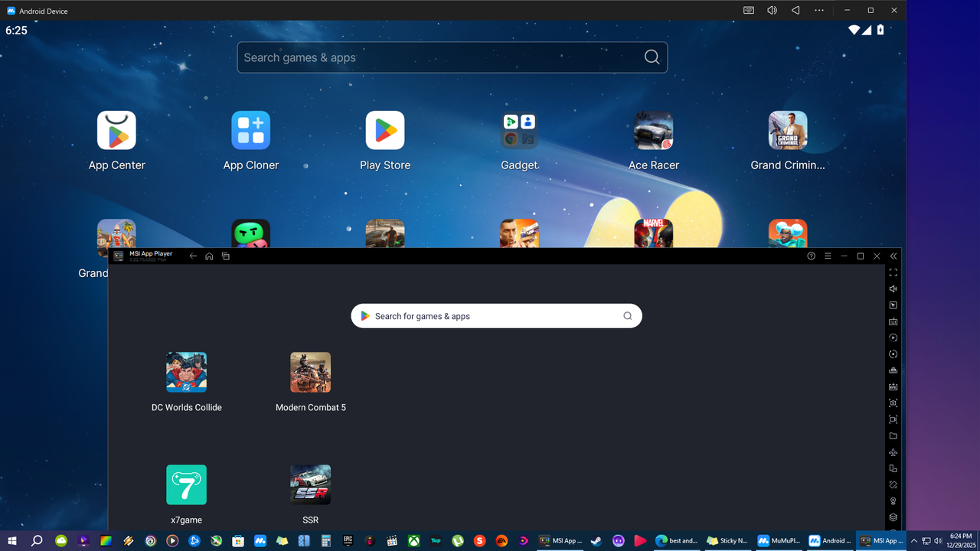Viewport: 980px width, 551px height.
Task: Open keyboard settings in Android Device title bar
Action: 749,10
